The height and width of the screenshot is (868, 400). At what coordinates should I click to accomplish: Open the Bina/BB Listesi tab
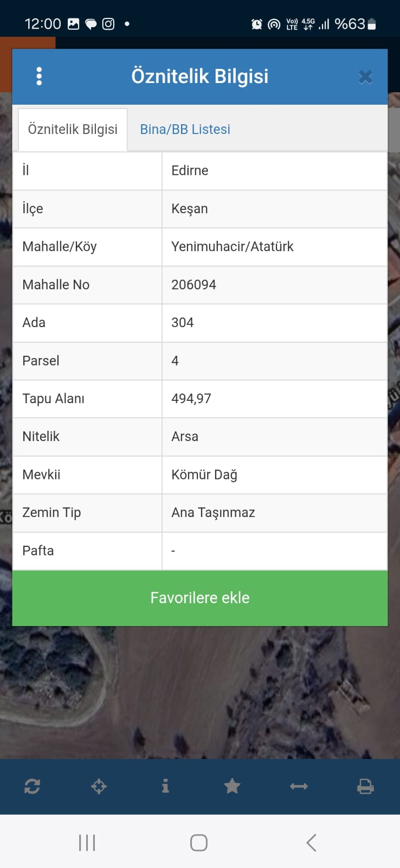point(185,130)
